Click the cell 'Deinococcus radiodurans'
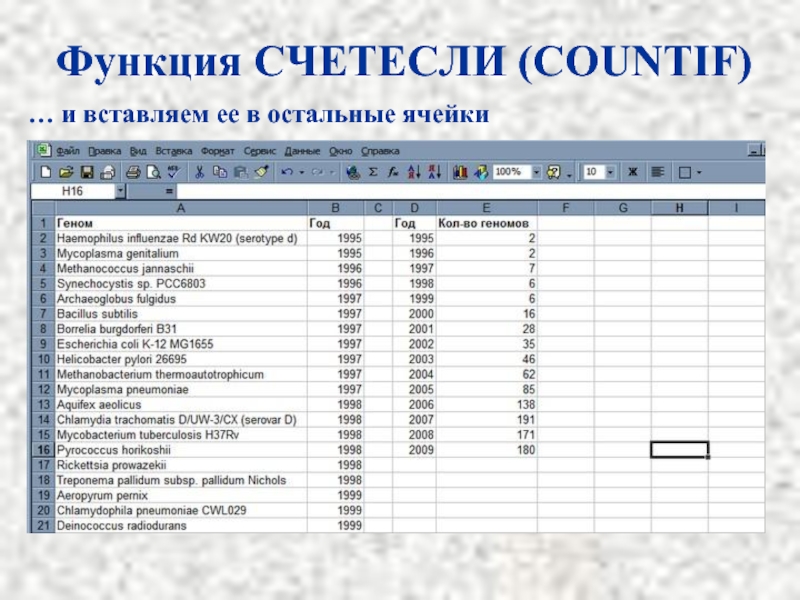This screenshot has width=800, height=600. tap(181, 526)
